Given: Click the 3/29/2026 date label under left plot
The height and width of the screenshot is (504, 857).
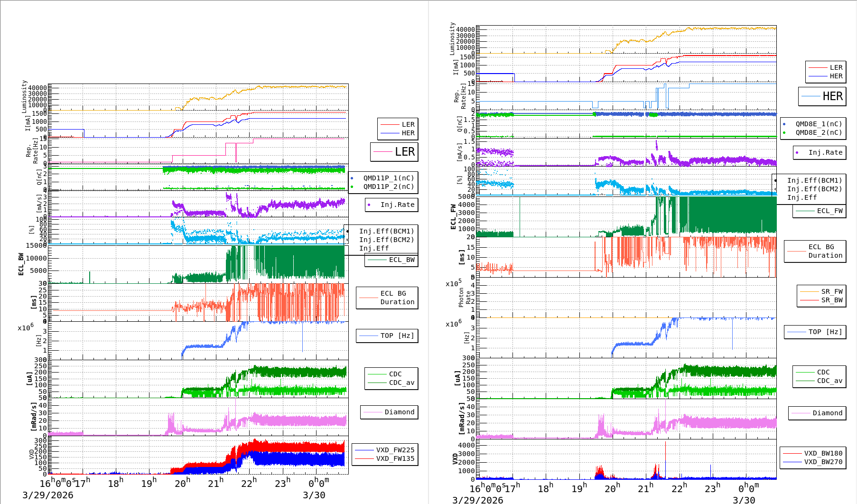Looking at the screenshot, I should (48, 495).
